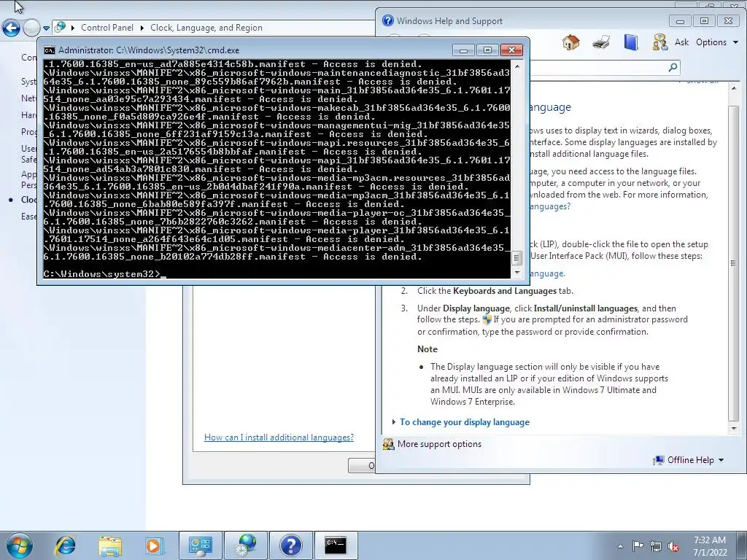Open the clock showing 7:32 AM

710,546
